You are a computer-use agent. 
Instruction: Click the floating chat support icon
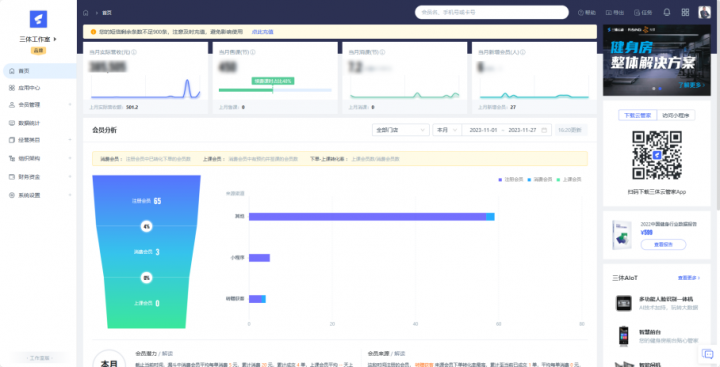pyautogui.click(x=708, y=354)
